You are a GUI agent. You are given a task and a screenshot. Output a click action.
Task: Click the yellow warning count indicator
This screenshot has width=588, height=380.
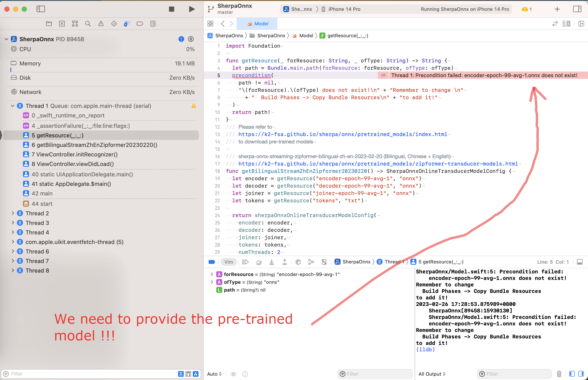coord(526,9)
